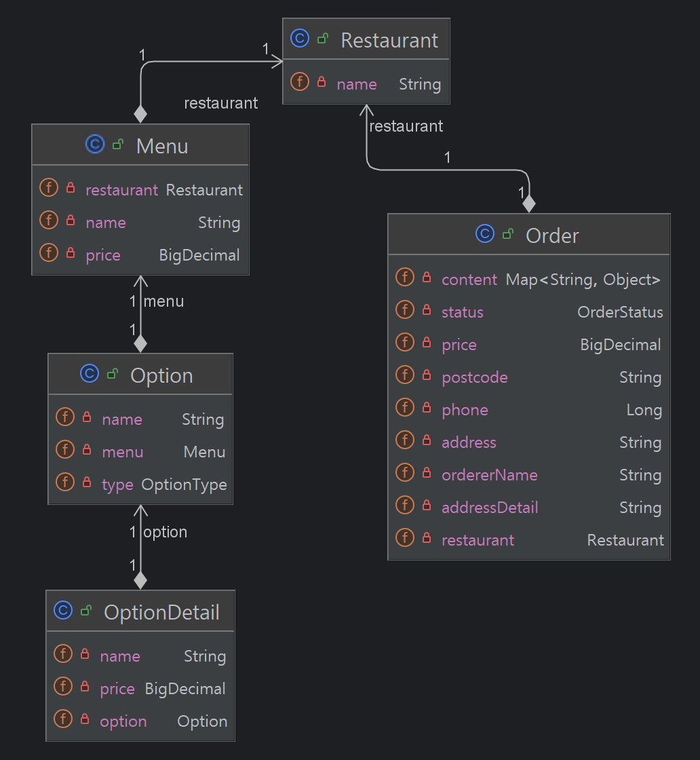Click the lock icon on Menu's restaurant field
700x760 pixels.
tap(71, 187)
